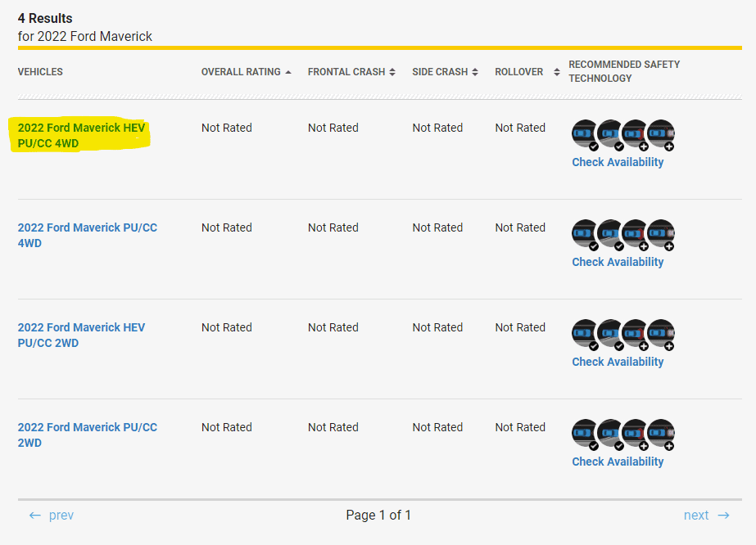
Task: Click the VEHICLES column header
Action: (40, 72)
